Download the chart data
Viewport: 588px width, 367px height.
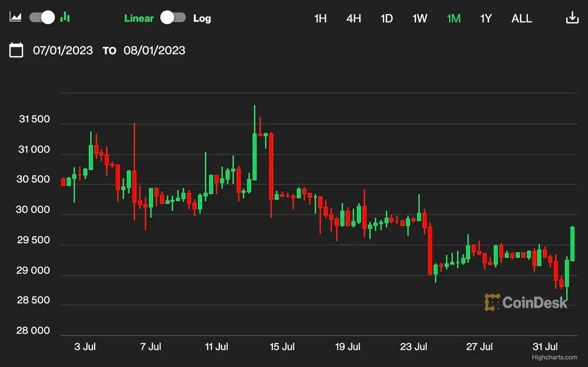[572, 18]
